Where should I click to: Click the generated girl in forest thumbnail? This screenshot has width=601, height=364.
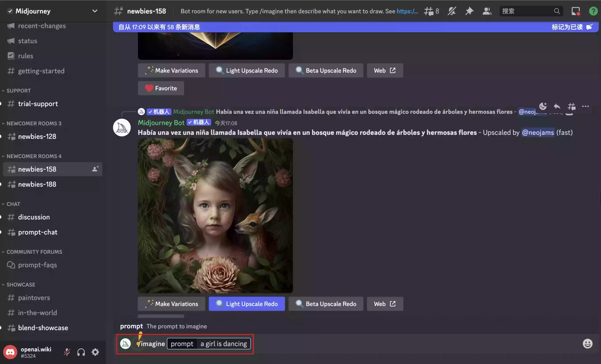coord(215,214)
